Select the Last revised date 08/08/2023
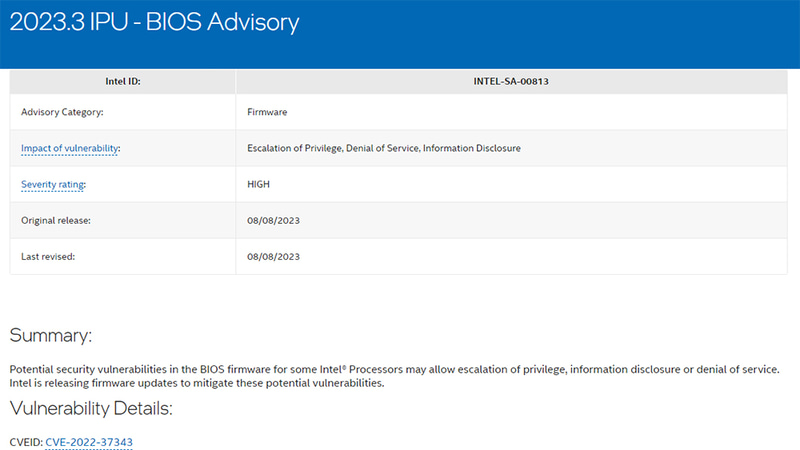 click(x=274, y=256)
